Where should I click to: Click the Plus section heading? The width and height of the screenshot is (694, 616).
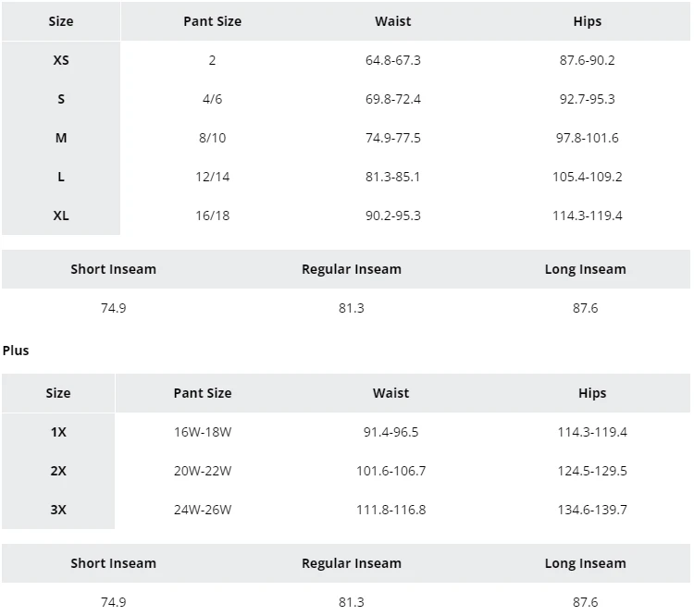(16, 351)
